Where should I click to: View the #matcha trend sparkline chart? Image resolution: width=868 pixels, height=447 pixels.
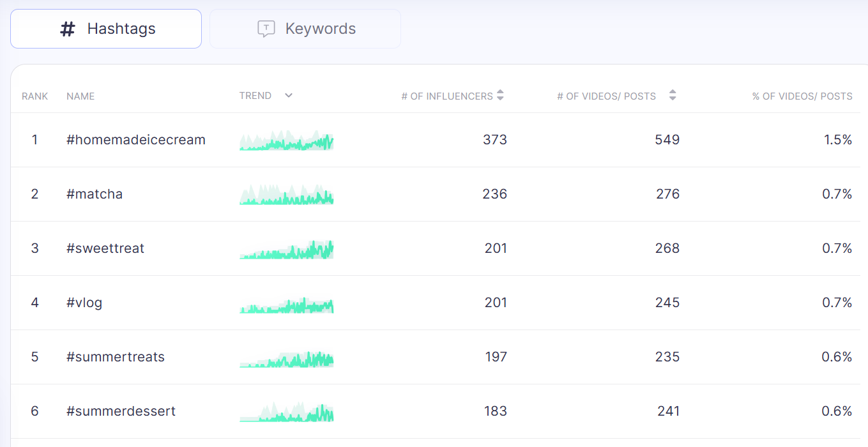coord(286,195)
